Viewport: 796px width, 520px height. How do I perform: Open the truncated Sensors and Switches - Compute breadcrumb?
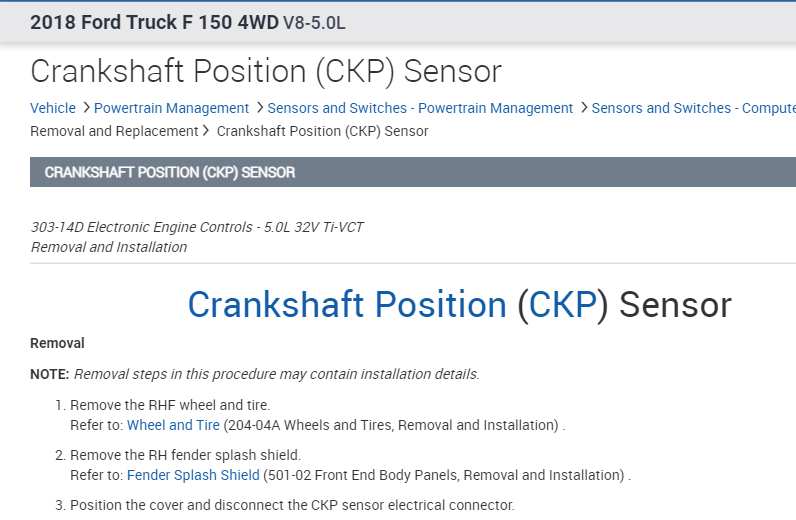(x=693, y=108)
